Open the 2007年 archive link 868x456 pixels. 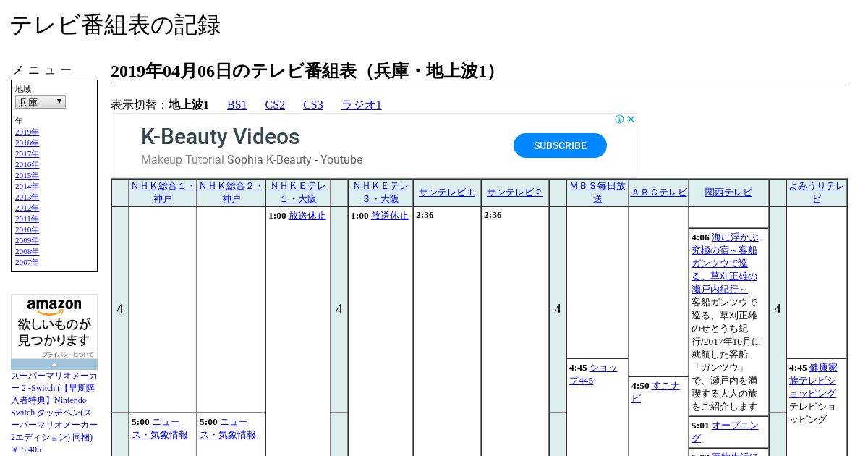coord(27,262)
